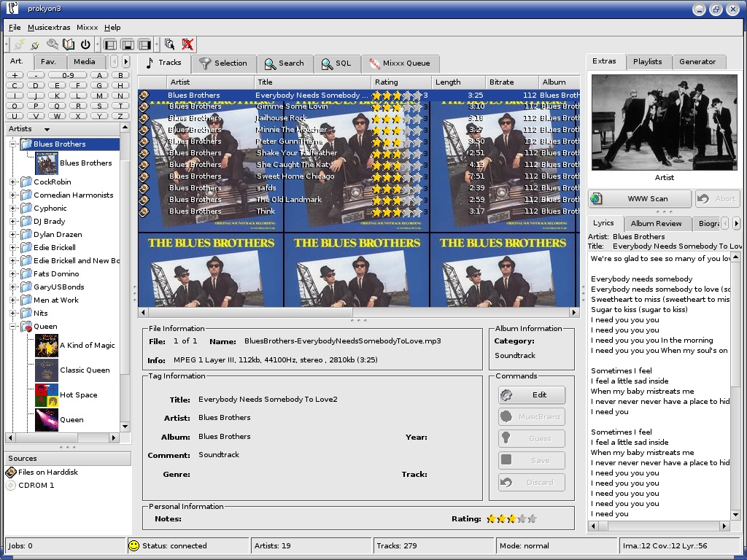Expand the DJ Brady artist node
Viewport: 747px width, 560px height.
click(13, 222)
